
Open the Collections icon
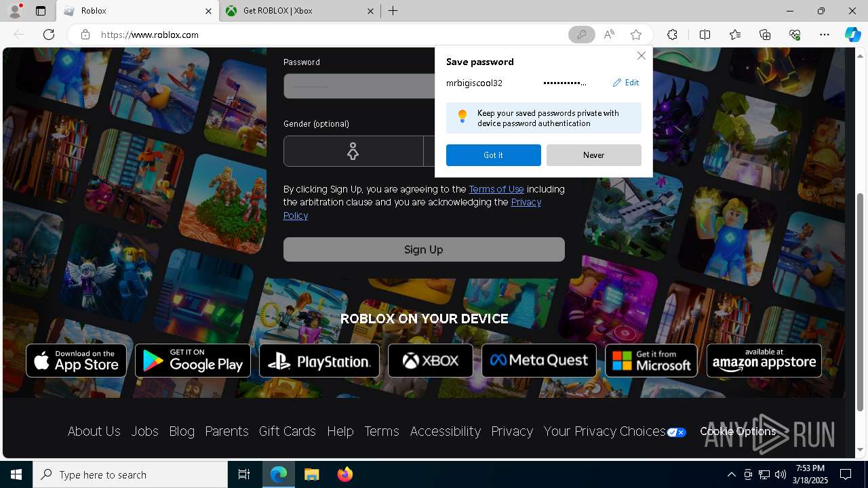coord(765,35)
